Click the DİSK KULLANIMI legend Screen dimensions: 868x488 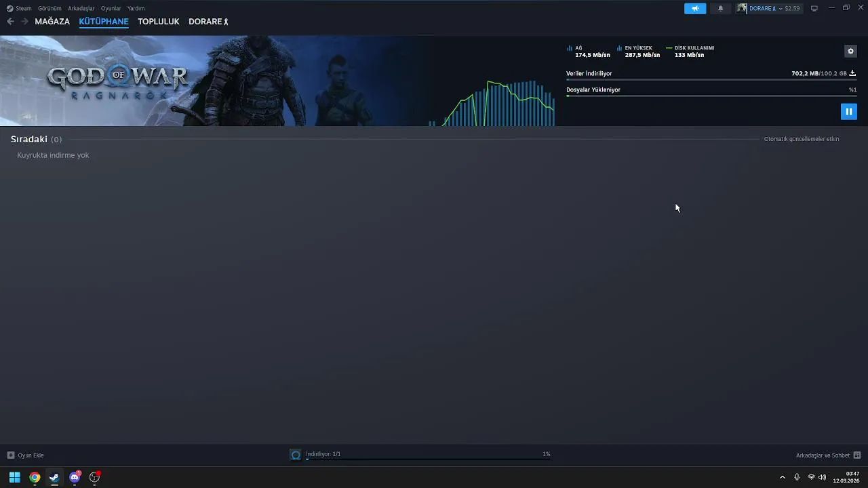pos(690,52)
